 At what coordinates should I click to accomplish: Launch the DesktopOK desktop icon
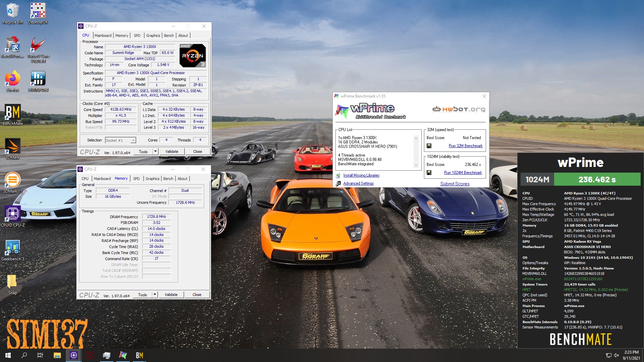[38, 13]
